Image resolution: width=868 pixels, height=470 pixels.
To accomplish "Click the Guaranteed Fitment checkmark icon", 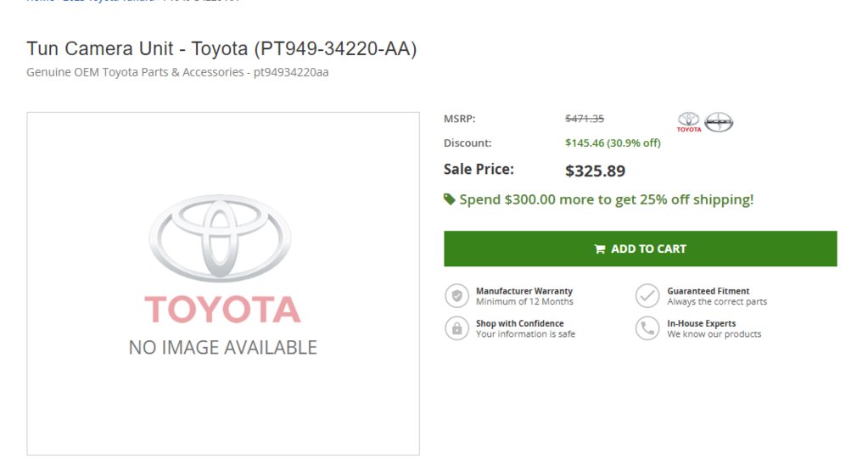I will click(647, 295).
